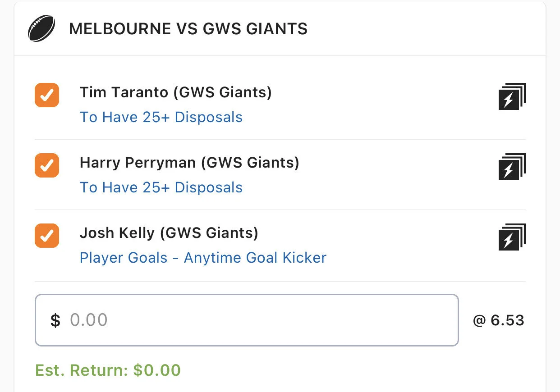Click the @ 6.53 combined odds
Viewport: 560px width, 392px height.
point(498,320)
